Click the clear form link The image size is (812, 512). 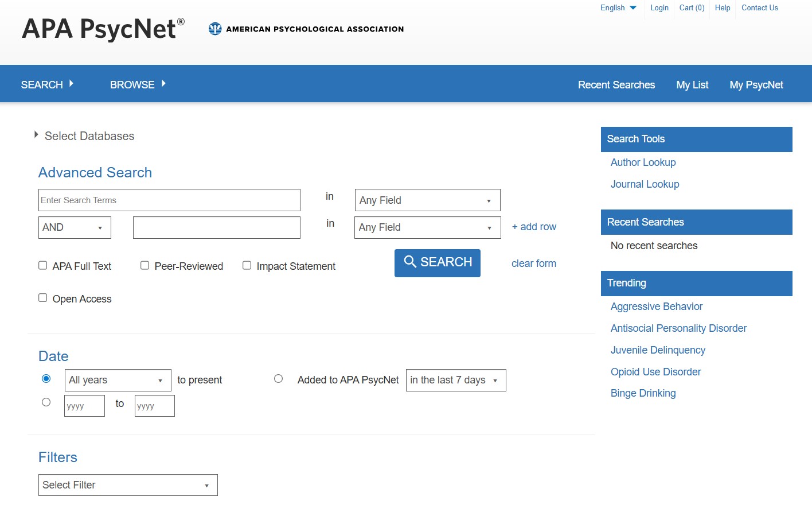[x=534, y=263]
